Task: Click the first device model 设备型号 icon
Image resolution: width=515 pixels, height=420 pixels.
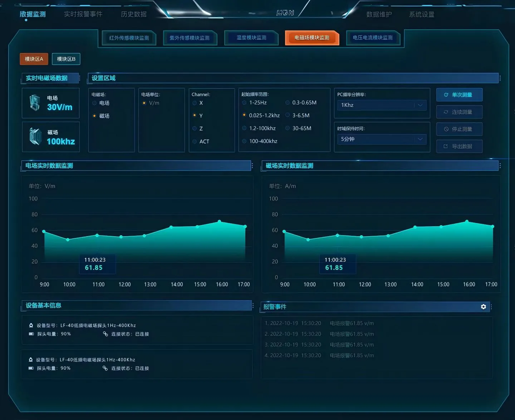Action: click(31, 325)
